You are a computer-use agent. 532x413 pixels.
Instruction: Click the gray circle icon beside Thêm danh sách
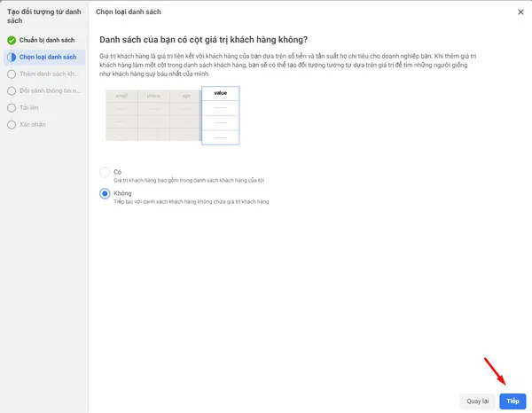[11, 74]
